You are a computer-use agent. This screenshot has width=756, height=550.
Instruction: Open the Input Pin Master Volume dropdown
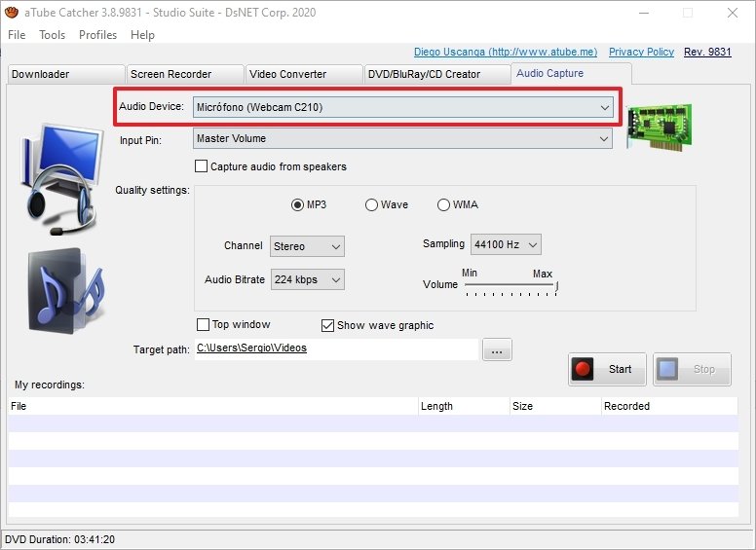[x=403, y=138]
